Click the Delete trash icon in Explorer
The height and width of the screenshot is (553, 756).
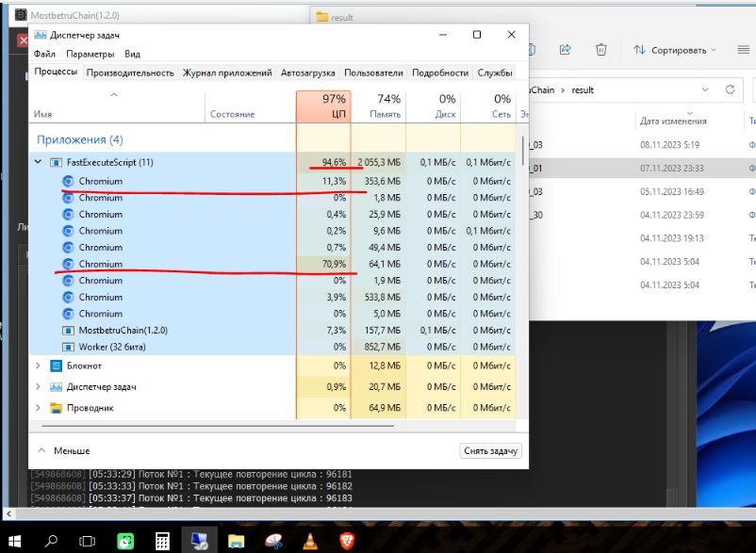(601, 50)
